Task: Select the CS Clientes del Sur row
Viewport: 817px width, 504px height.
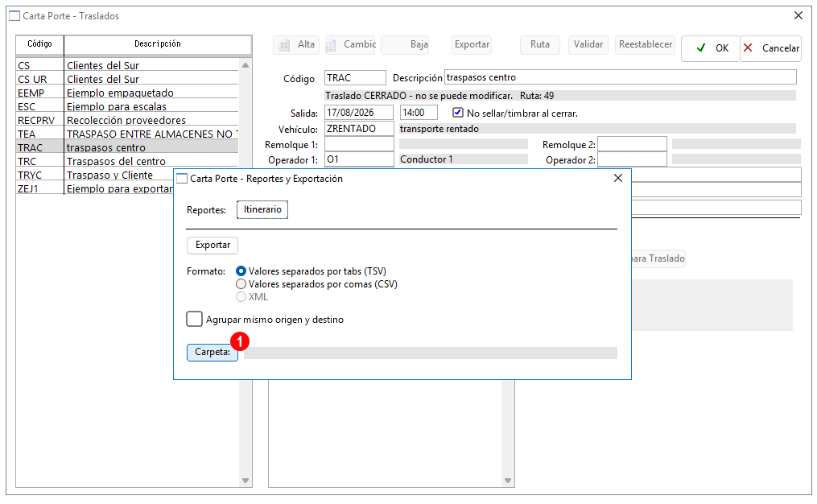Action: [x=127, y=66]
